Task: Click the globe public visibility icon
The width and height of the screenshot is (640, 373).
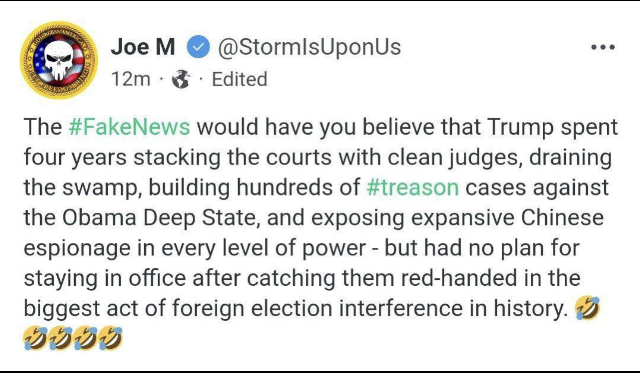Action: coord(181,79)
